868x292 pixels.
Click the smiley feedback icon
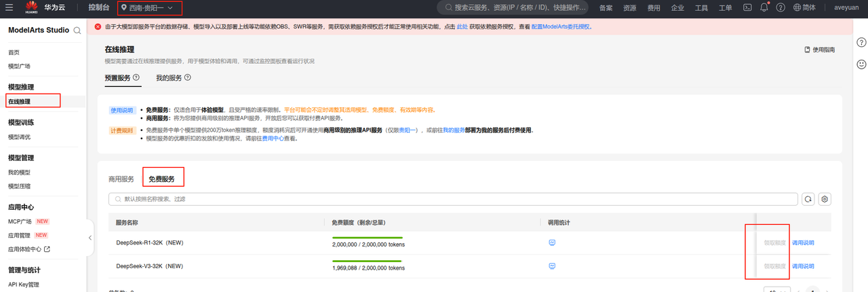click(x=861, y=64)
